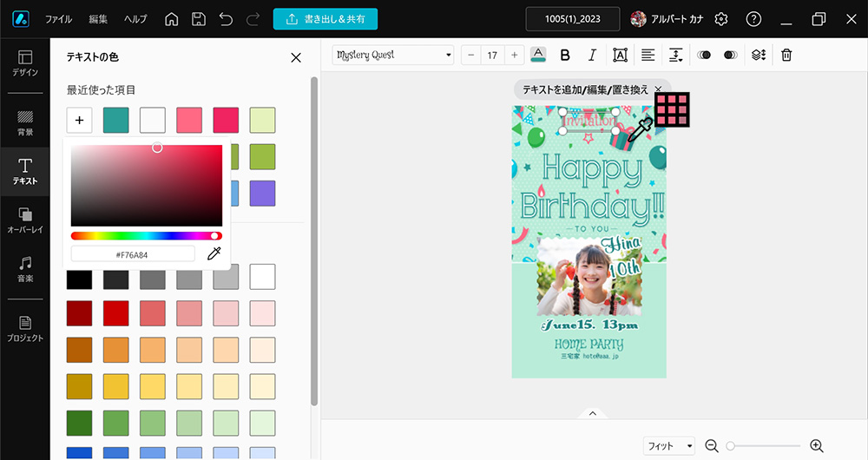Click the save floppy disk icon

click(x=199, y=19)
